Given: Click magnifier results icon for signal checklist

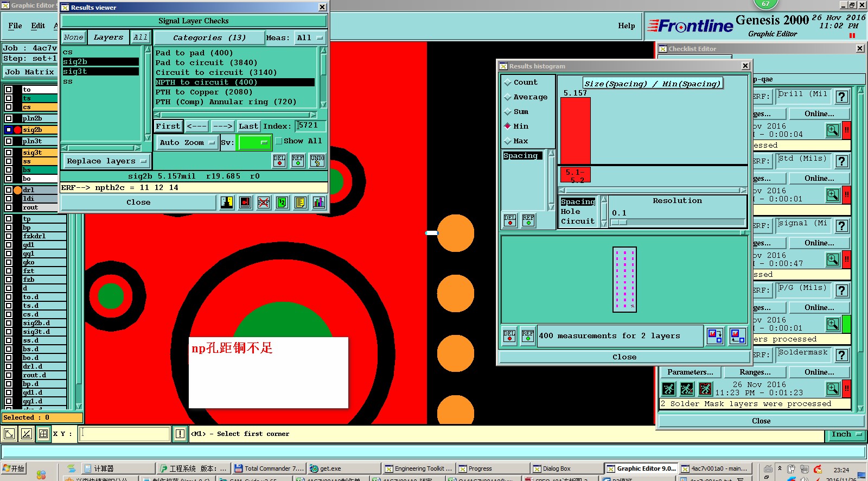Looking at the screenshot, I should coord(833,260).
